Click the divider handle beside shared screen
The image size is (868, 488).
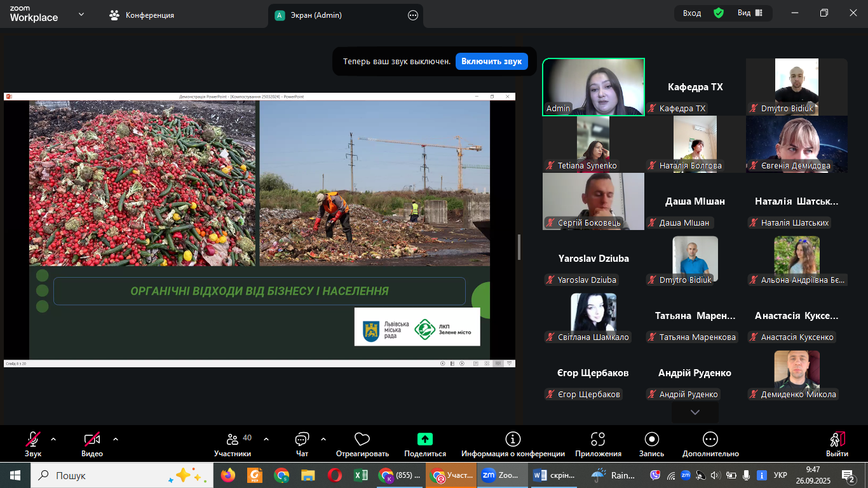coord(519,247)
